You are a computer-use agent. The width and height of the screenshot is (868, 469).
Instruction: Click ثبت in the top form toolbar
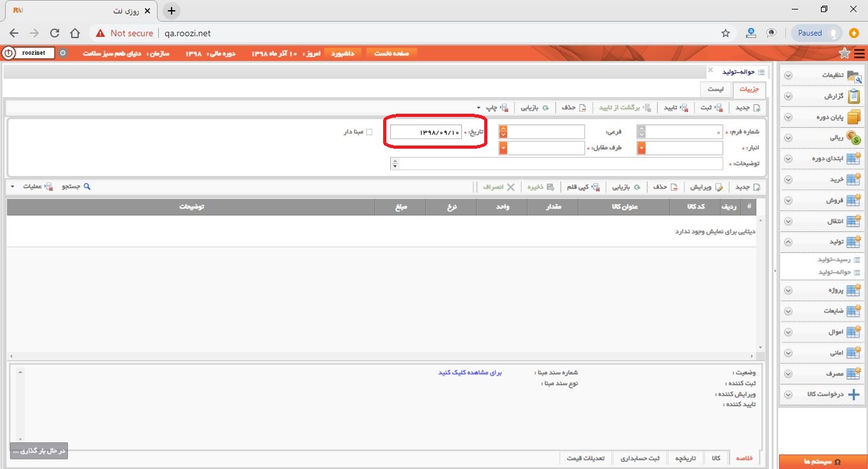[x=711, y=107]
